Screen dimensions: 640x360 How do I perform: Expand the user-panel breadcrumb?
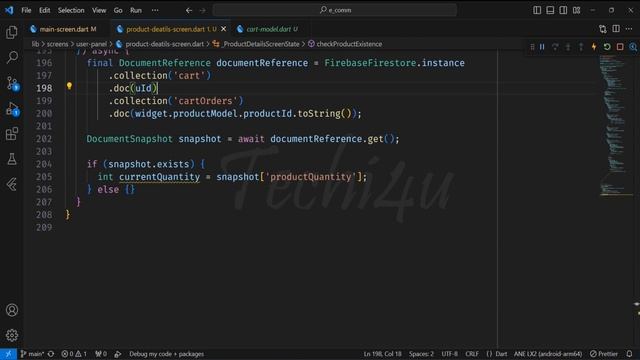coord(91,44)
